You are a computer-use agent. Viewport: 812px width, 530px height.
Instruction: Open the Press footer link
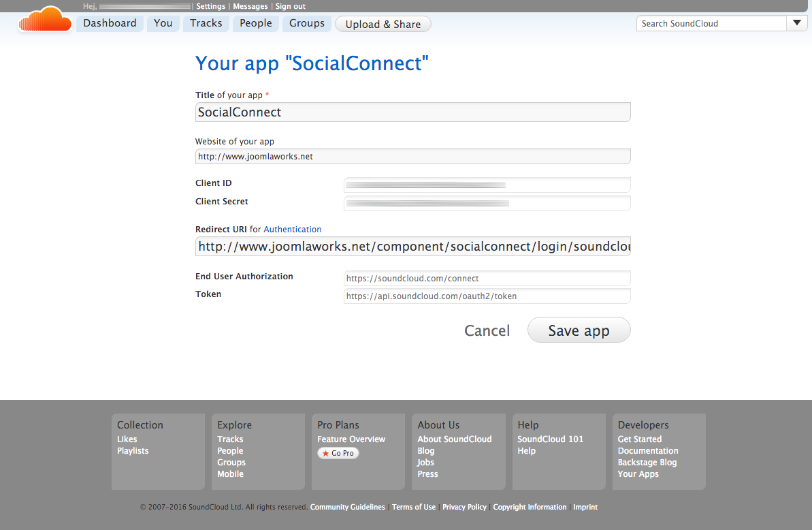coord(427,473)
